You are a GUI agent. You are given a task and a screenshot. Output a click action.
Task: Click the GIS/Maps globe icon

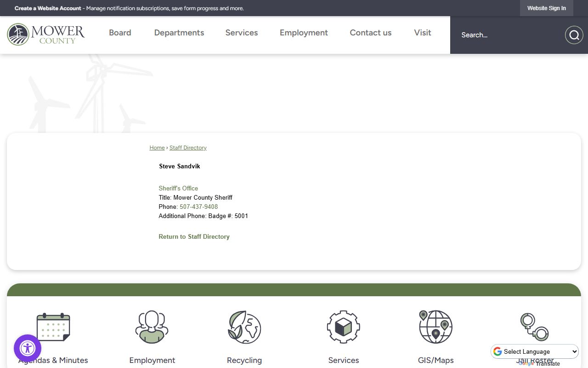tap(436, 327)
